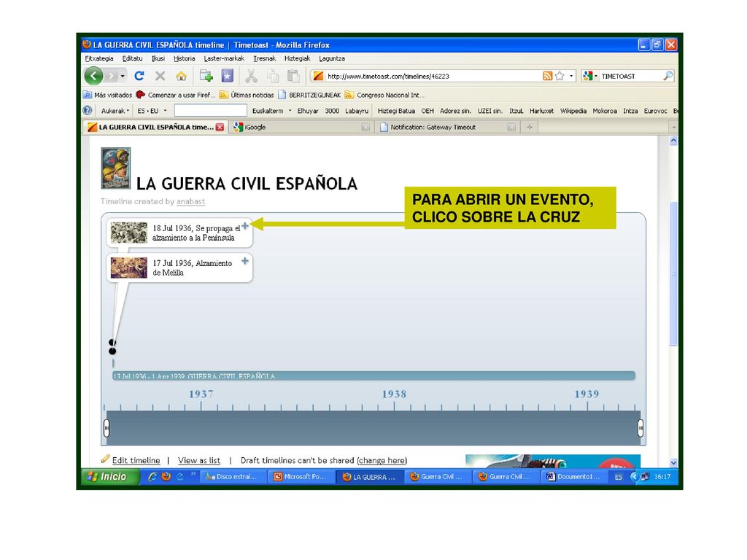747x560 pixels.
Task: Click the new tab toolbar icon with green plus
Action: pyautogui.click(x=206, y=76)
